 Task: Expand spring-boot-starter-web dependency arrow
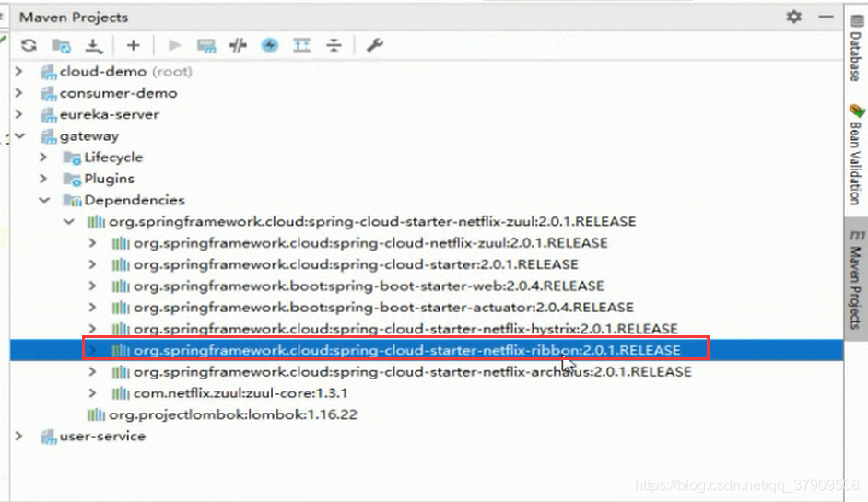point(92,286)
